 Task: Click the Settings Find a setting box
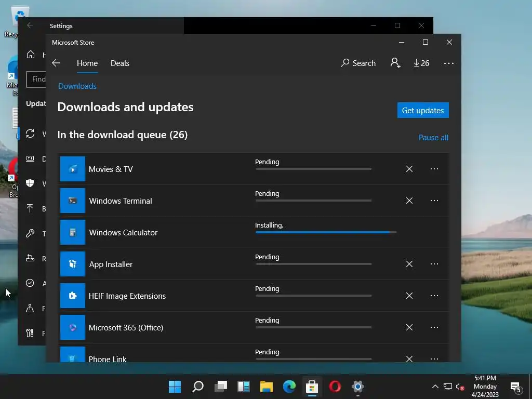[36, 79]
